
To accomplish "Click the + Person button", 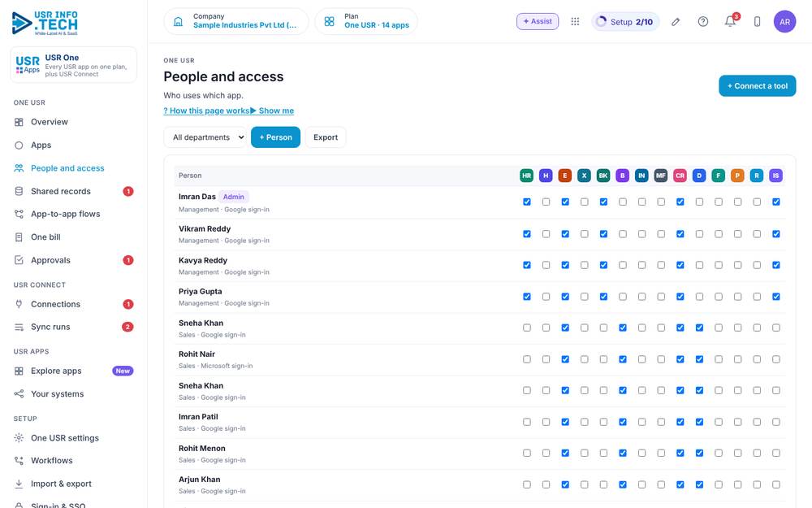I will [275, 137].
